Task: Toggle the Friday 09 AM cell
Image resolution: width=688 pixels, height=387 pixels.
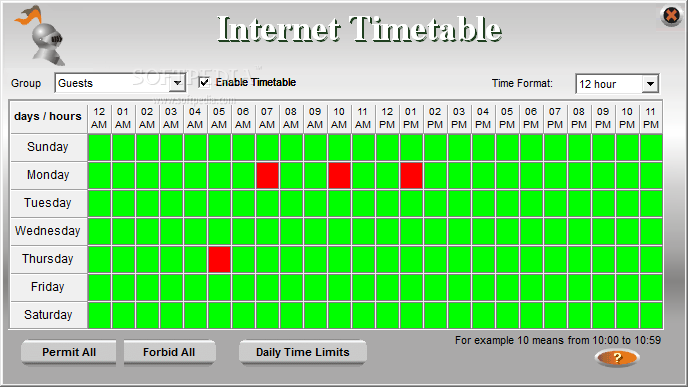Action: (x=315, y=287)
